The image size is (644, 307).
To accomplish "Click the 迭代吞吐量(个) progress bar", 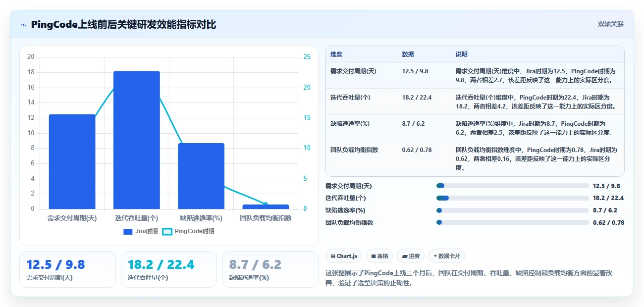I will point(512,198).
